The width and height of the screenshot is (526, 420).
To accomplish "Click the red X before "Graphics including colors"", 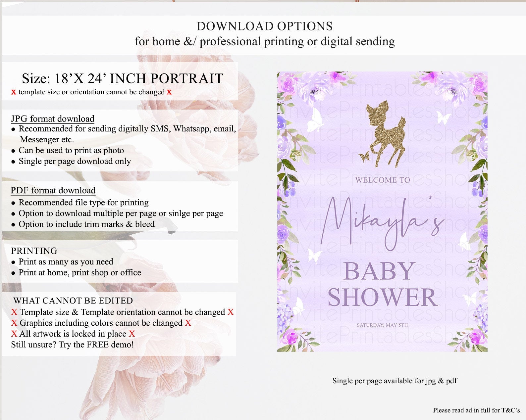I will pos(14,323).
